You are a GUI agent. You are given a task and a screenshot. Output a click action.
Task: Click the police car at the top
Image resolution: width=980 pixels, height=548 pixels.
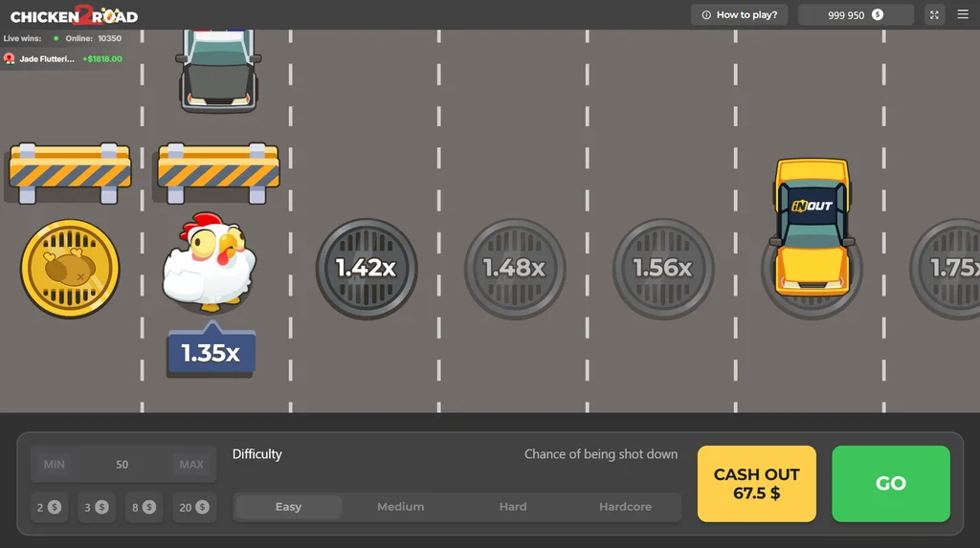pyautogui.click(x=219, y=71)
